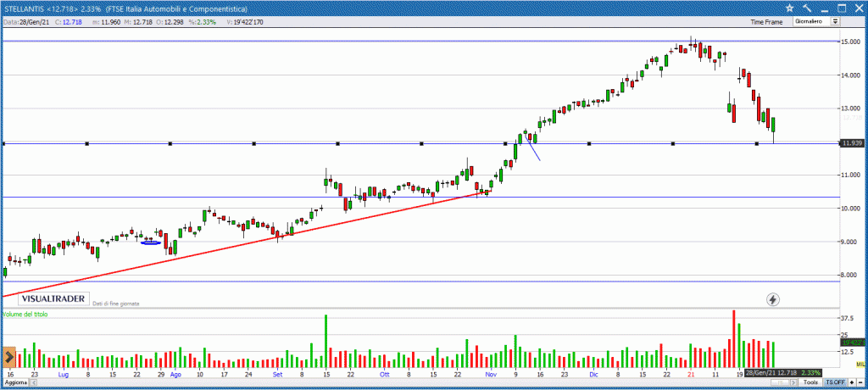Click the Lug label on the date axis

pos(63,374)
